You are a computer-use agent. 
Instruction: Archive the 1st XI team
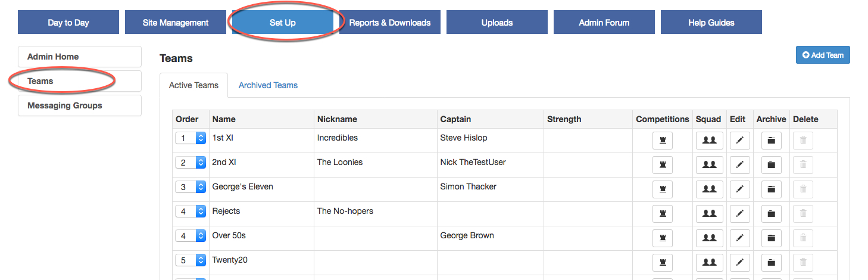pos(771,141)
